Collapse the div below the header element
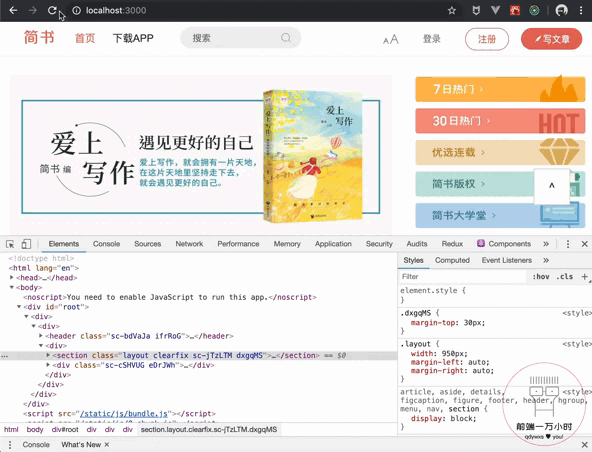 coord(41,346)
